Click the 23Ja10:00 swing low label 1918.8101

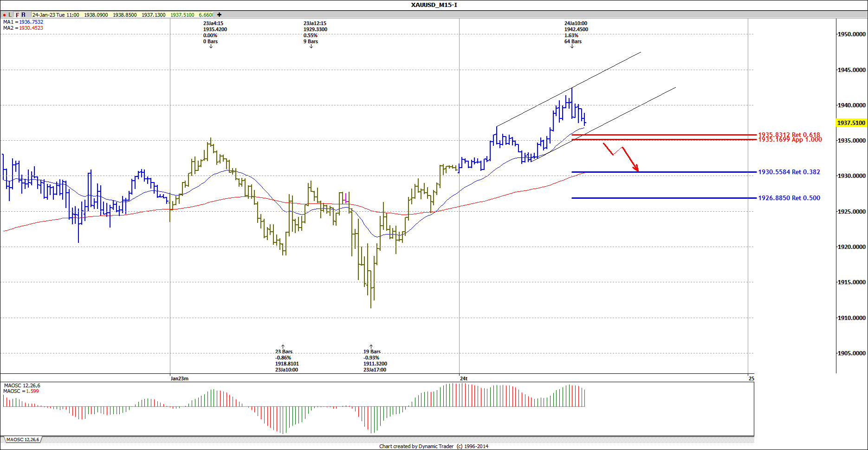(x=287, y=361)
